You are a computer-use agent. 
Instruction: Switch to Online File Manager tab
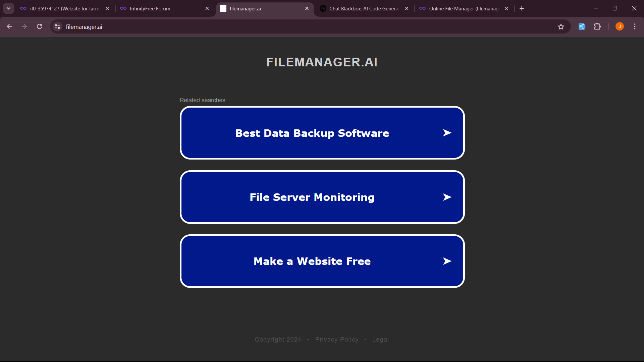(463, 8)
